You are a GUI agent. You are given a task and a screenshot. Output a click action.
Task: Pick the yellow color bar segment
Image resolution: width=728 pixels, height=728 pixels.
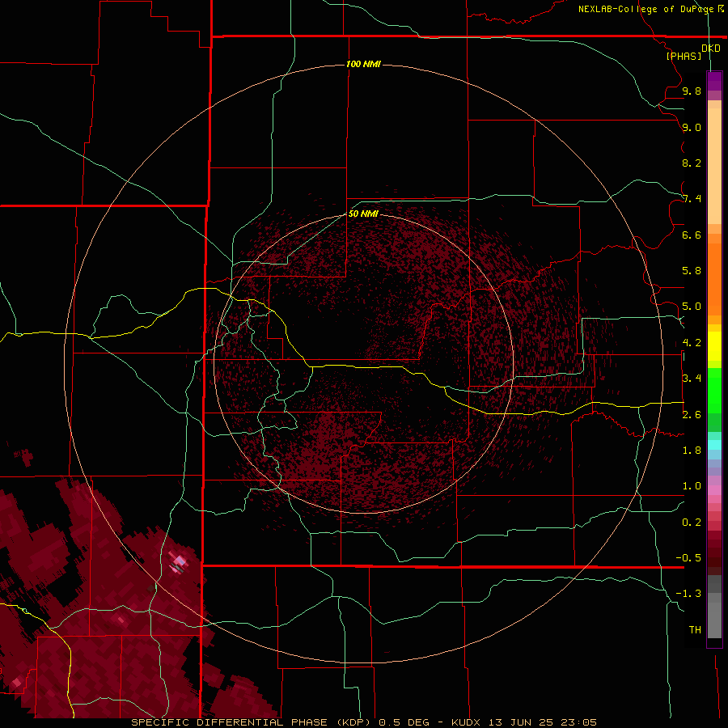(x=714, y=346)
